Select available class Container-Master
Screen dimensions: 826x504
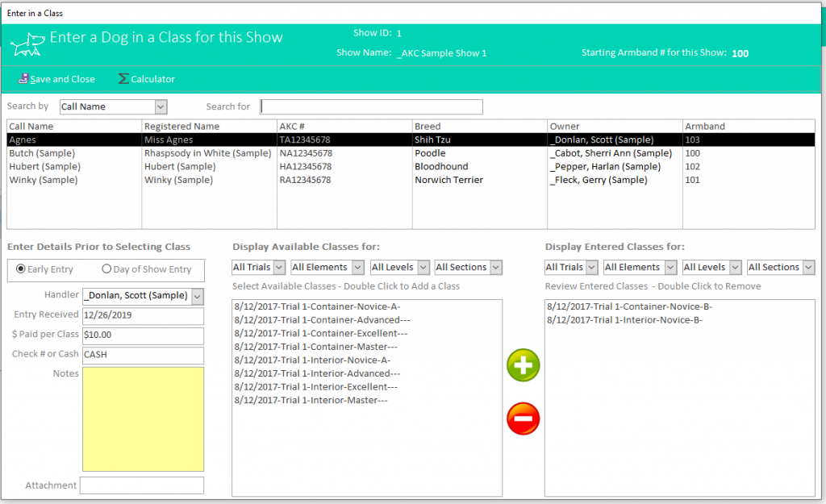(316, 347)
